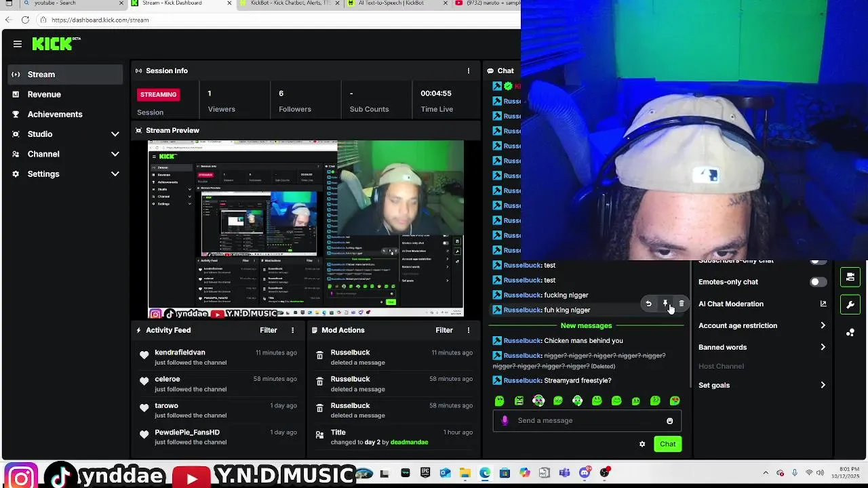Click the purple microphone icon in the message box
The width and height of the screenshot is (868, 488).
pyautogui.click(x=505, y=420)
